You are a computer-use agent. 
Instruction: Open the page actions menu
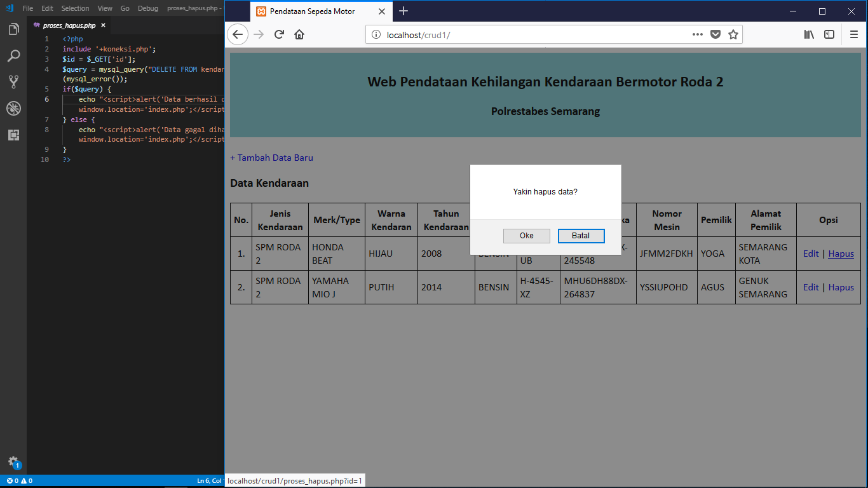(697, 34)
